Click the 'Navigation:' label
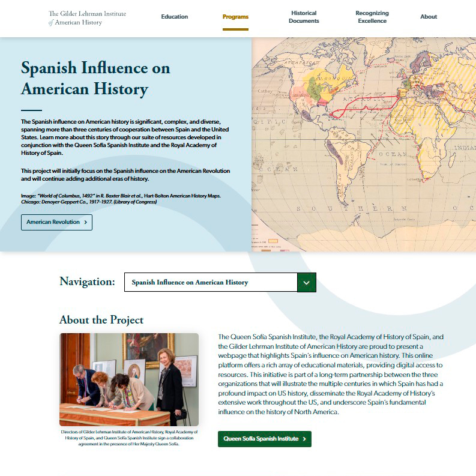Screen dimensions: 476x476 pos(88,282)
